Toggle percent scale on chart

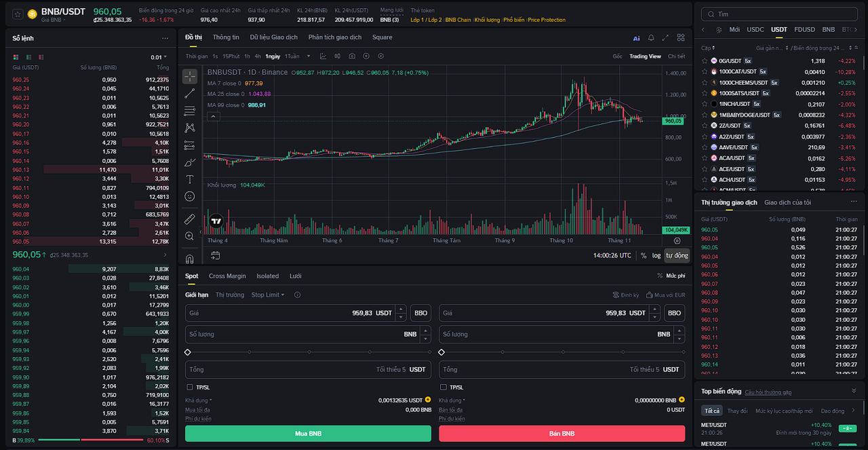[x=644, y=255]
